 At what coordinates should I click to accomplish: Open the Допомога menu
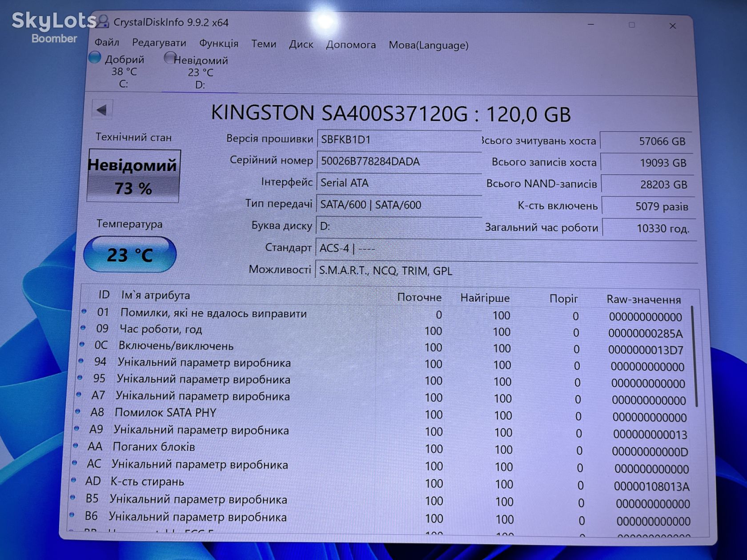(x=351, y=45)
